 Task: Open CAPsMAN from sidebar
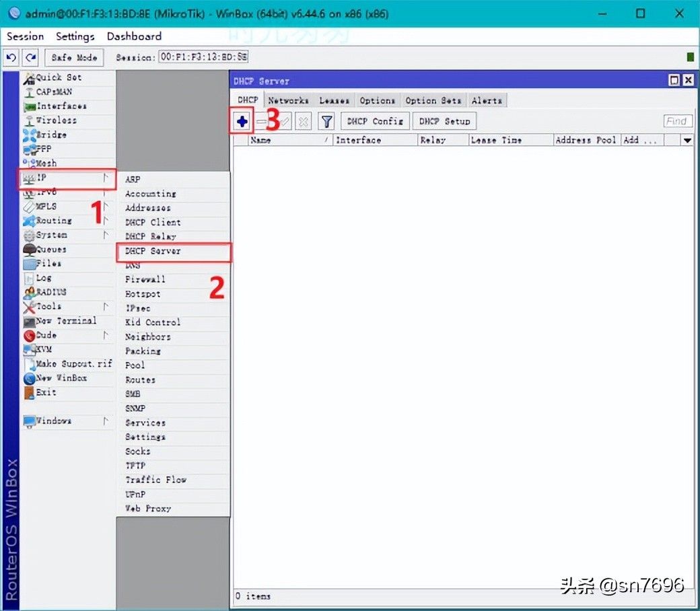[x=67, y=92]
